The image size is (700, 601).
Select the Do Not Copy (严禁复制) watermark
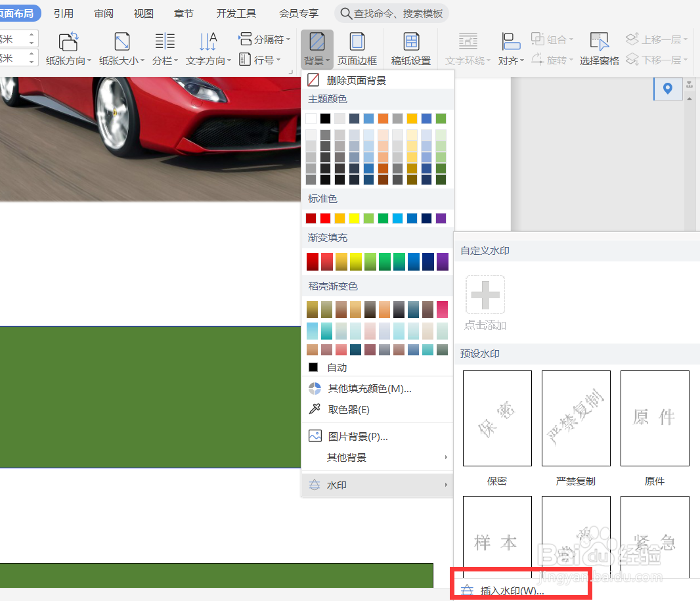click(x=576, y=418)
